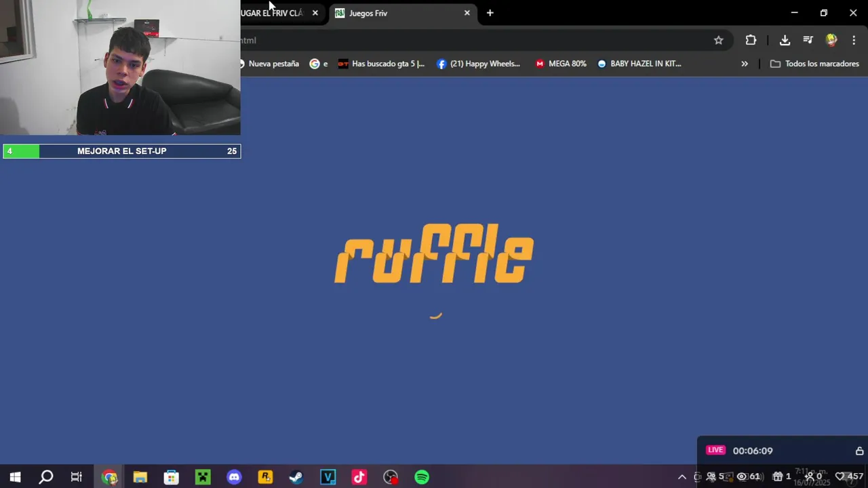Viewport: 868px width, 488px height.
Task: Open Rockstar Games Launcher from the taskbar
Action: [x=265, y=477]
